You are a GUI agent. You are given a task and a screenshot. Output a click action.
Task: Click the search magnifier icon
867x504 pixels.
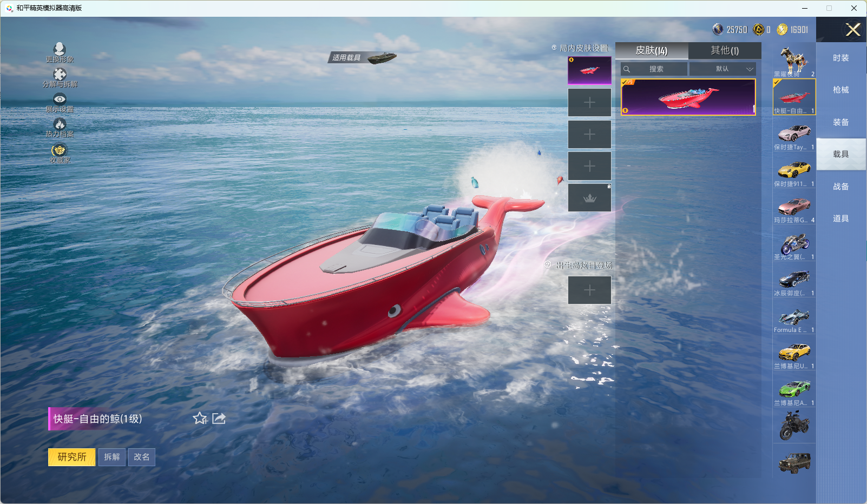[x=627, y=69]
